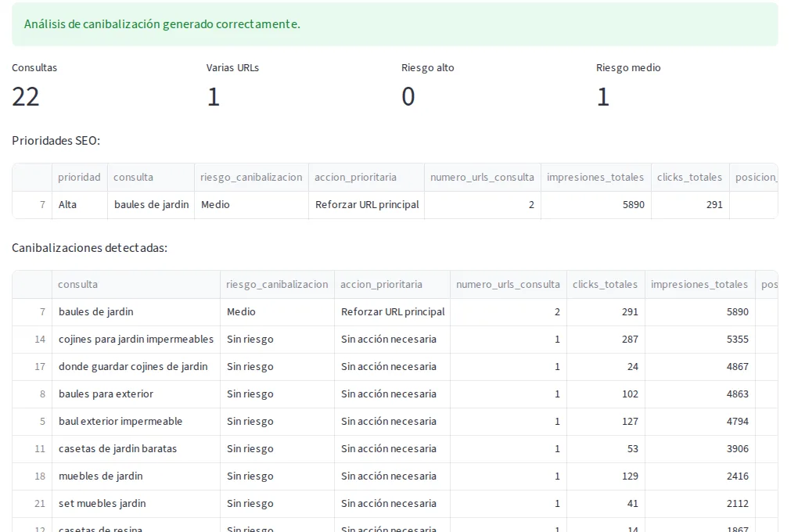Click the 'Riesgo medio' metric label
The height and width of the screenshot is (532, 798).
point(628,68)
